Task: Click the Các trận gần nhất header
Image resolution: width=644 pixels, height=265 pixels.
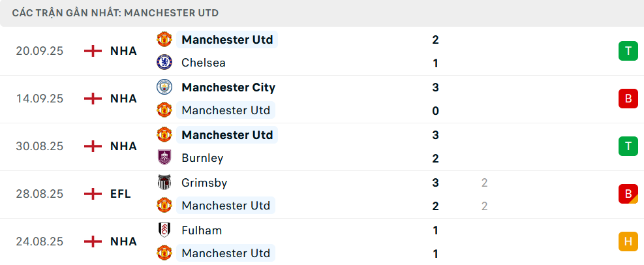Action: pos(115,13)
